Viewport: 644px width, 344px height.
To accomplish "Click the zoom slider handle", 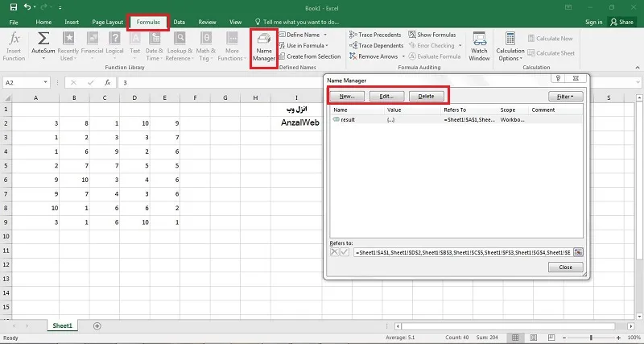I will click(591, 338).
